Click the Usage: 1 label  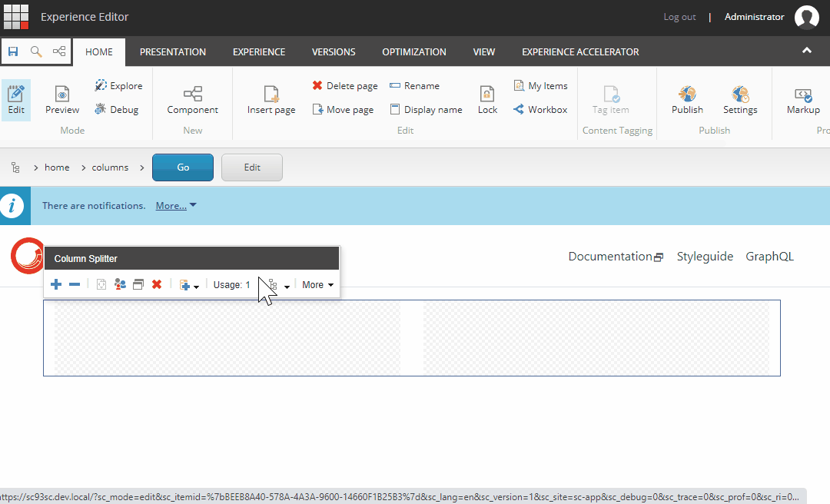tap(231, 285)
